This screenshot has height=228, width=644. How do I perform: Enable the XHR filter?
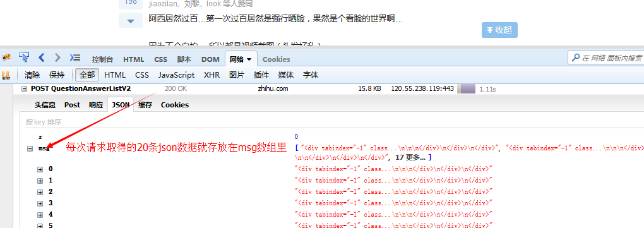212,75
